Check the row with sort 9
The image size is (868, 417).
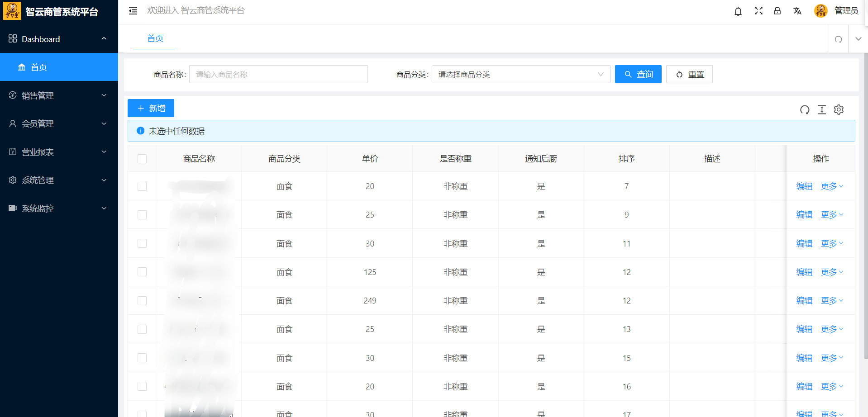coord(142,215)
